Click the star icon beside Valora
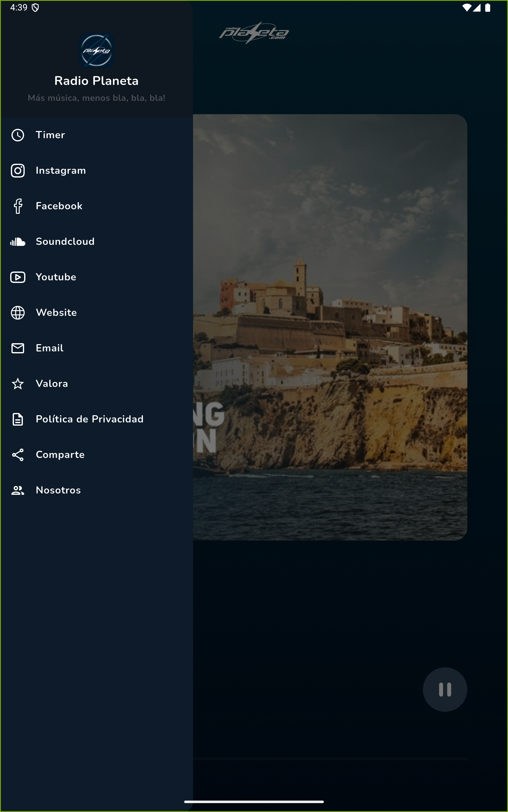508x812 pixels. 18,383
